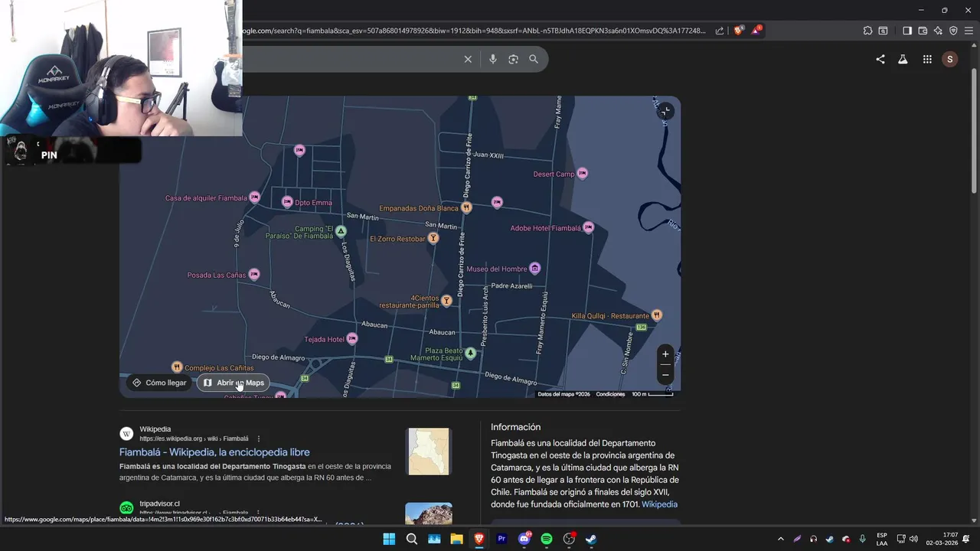Click Abrir en Maps button
This screenshot has width=980, height=551.
click(x=234, y=383)
